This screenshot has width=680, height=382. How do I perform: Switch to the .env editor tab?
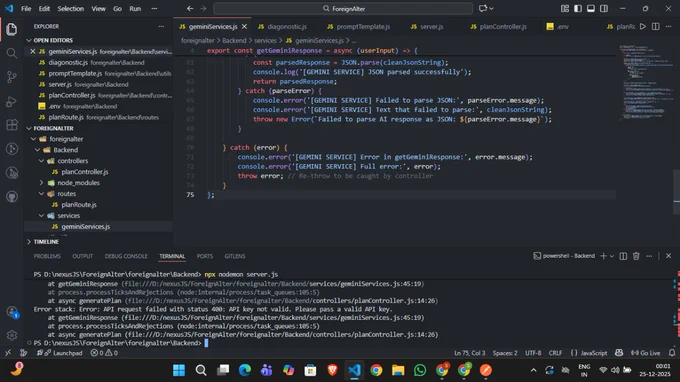tap(558, 26)
